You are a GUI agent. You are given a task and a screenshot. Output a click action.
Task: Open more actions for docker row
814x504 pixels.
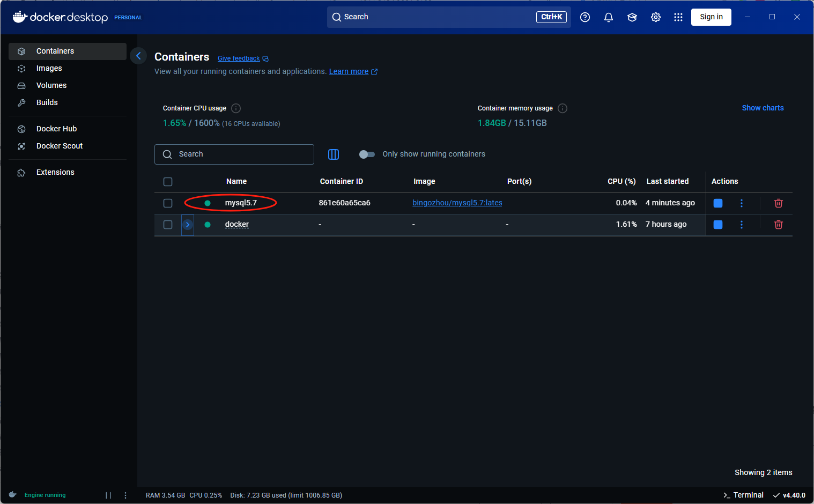tap(742, 225)
